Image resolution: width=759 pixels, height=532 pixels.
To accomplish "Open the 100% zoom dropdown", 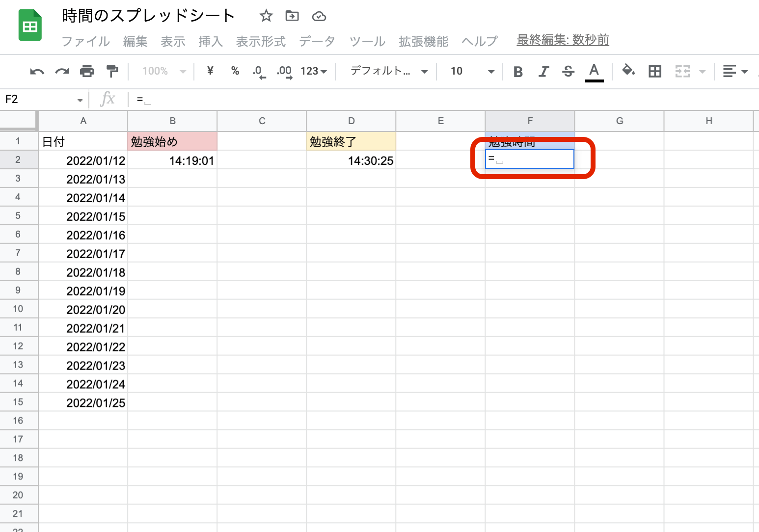I will (164, 72).
